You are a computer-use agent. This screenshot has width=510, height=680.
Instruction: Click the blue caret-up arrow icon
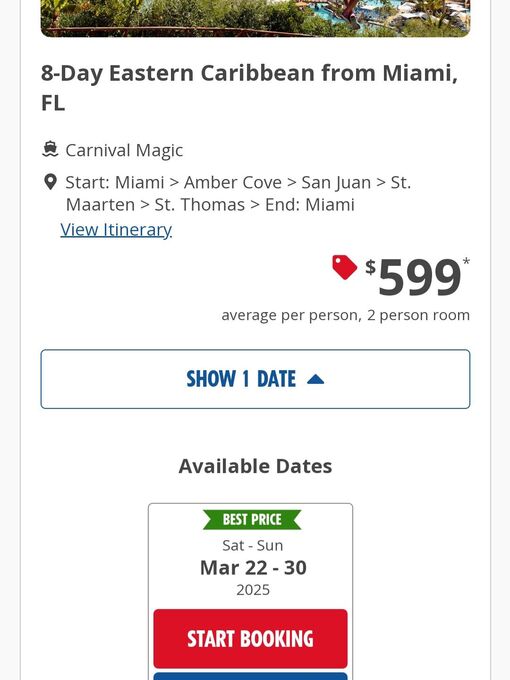[315, 379]
